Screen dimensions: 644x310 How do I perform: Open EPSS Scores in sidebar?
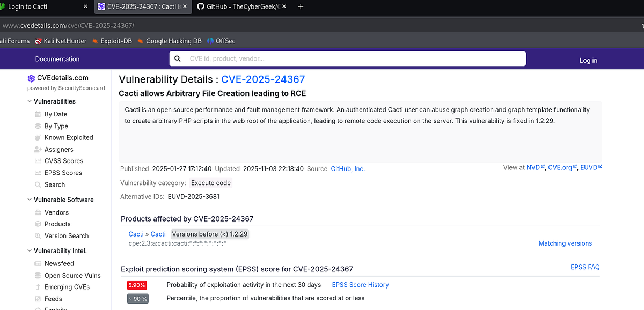click(x=63, y=173)
